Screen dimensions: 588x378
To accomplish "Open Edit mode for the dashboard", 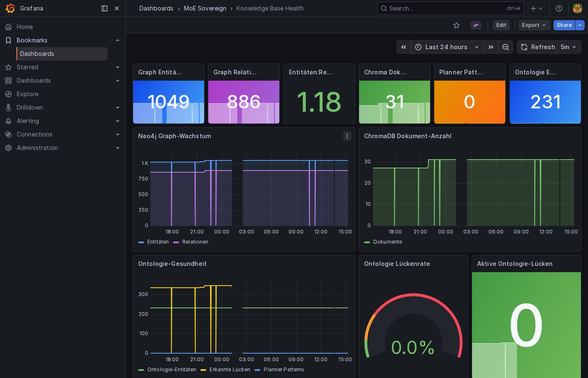I will [x=501, y=25].
